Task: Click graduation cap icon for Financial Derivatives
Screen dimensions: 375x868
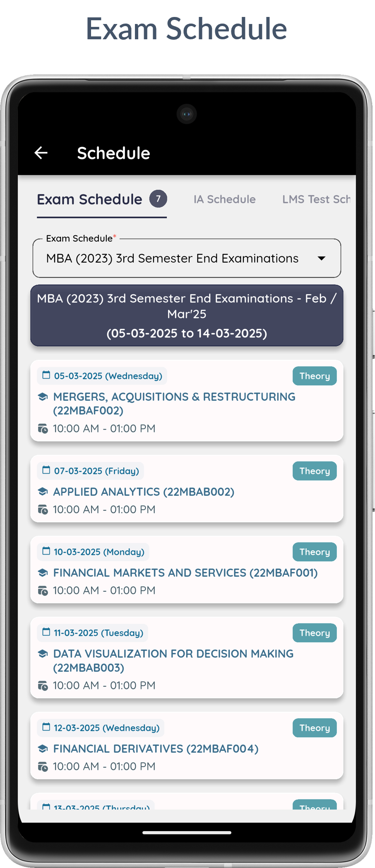Action: (43, 748)
